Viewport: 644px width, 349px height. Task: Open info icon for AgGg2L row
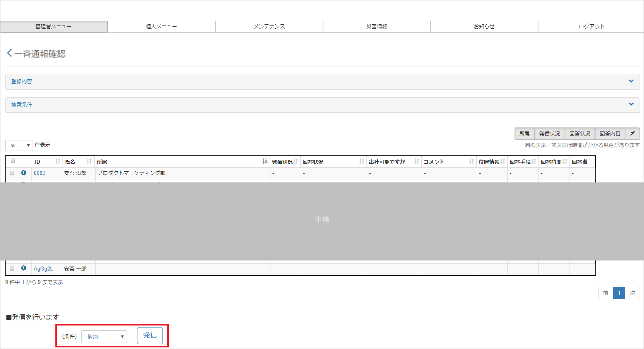(x=24, y=269)
